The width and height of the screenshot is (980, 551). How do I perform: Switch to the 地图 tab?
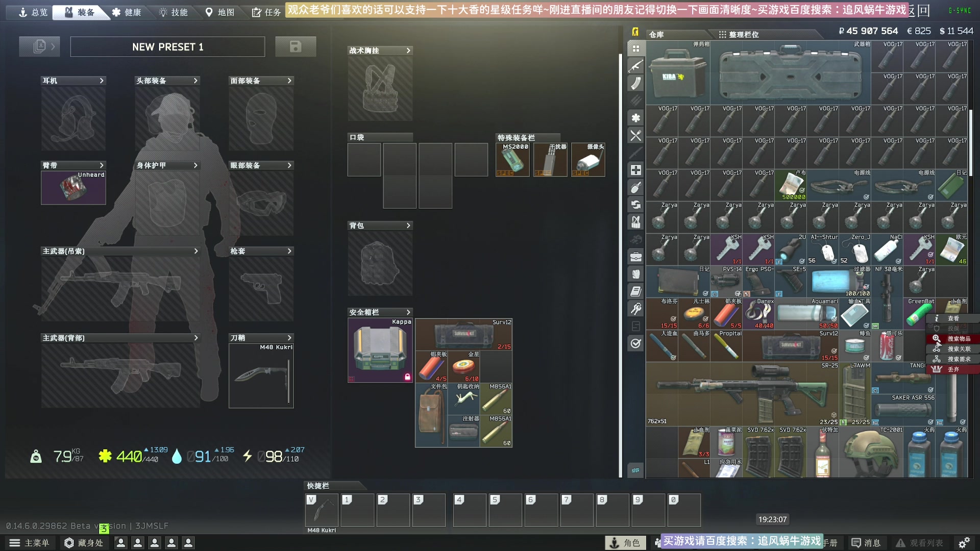[x=220, y=12]
